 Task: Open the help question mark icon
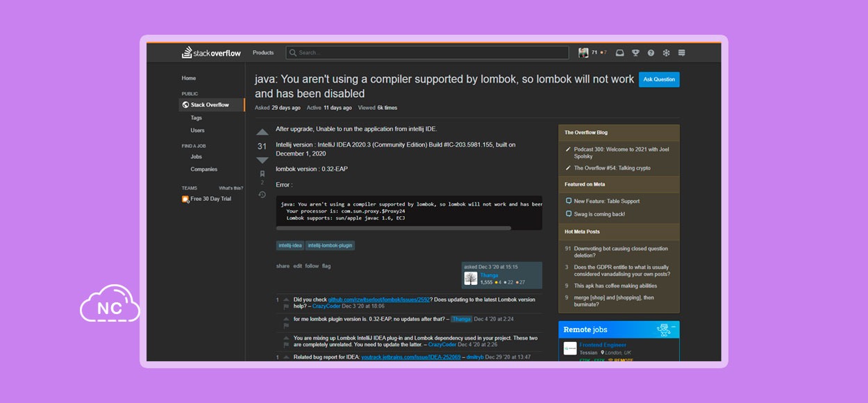click(651, 53)
